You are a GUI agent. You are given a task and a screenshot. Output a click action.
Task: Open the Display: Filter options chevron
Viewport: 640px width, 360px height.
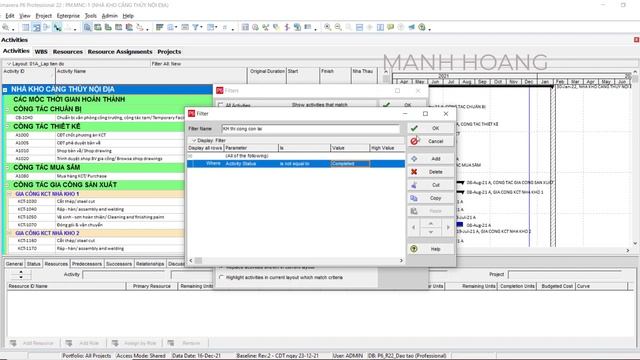194,140
